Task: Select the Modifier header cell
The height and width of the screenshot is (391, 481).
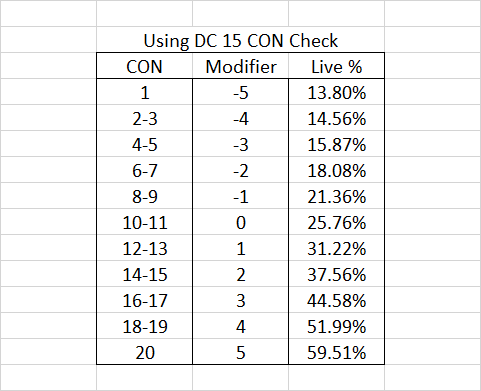Action: [240, 66]
